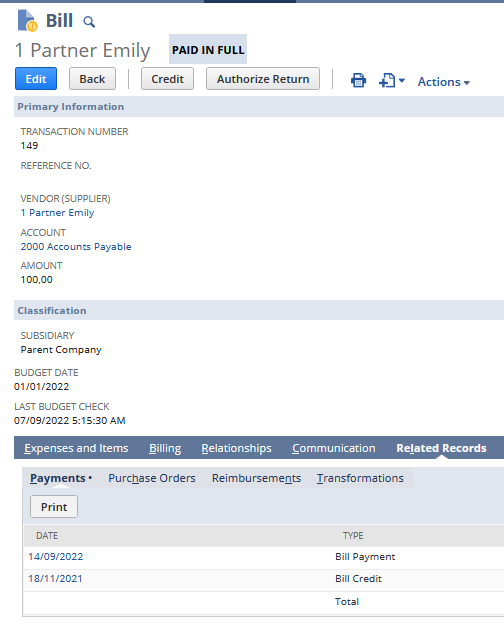Open vendor link 1 Partner Emily
Viewport: 504px width, 624px height.
[57, 213]
